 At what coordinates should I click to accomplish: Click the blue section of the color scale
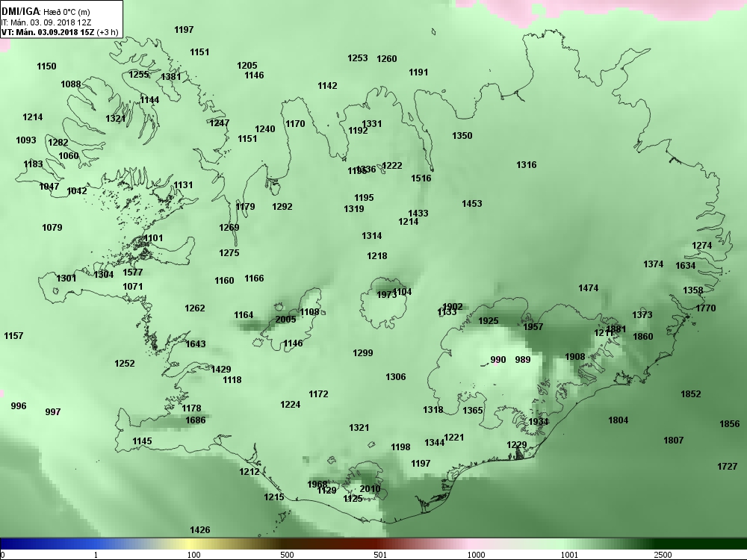click(x=62, y=544)
